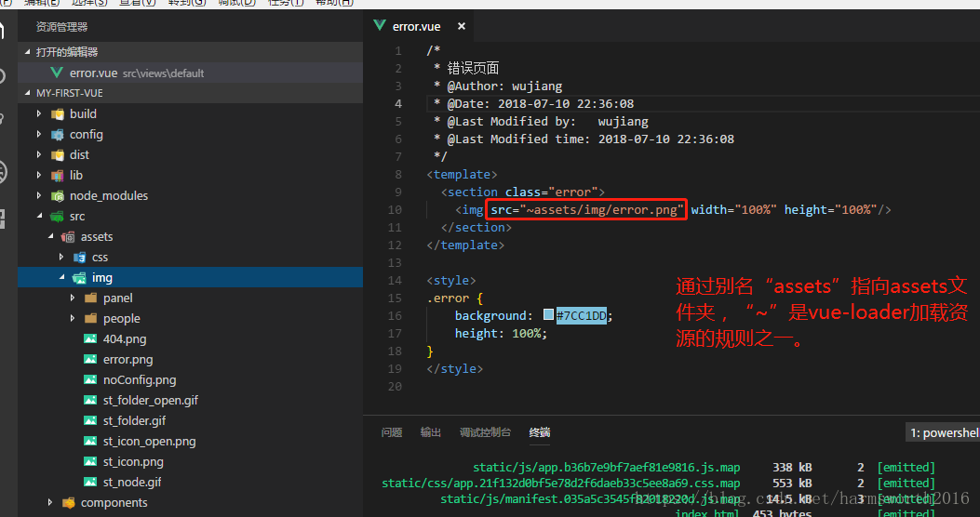Click the st_icon.png file icon

(90, 462)
